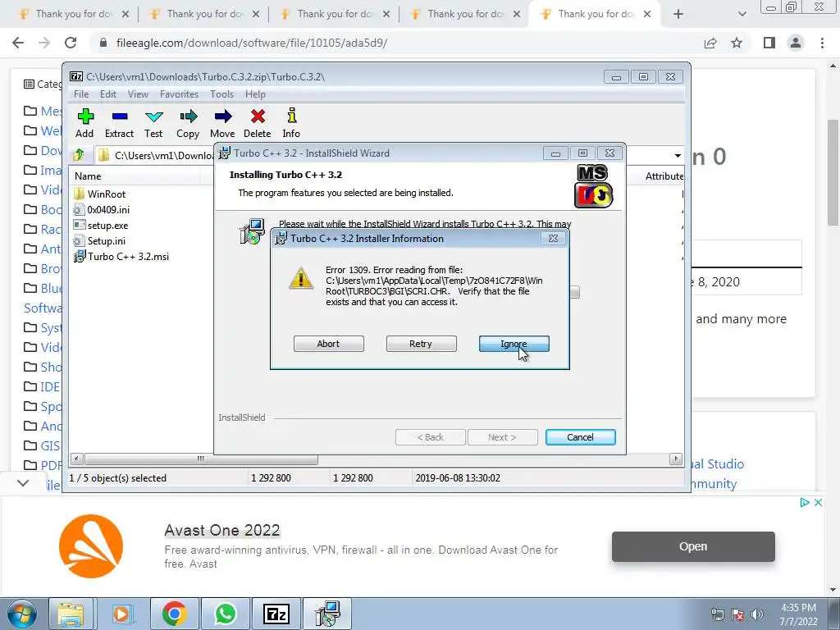Click Ignore in the installer error dialog
Image resolution: width=840 pixels, height=630 pixels.
point(514,344)
